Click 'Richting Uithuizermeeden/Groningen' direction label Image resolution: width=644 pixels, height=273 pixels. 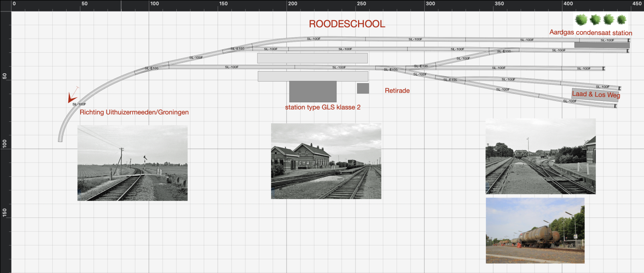(134, 112)
